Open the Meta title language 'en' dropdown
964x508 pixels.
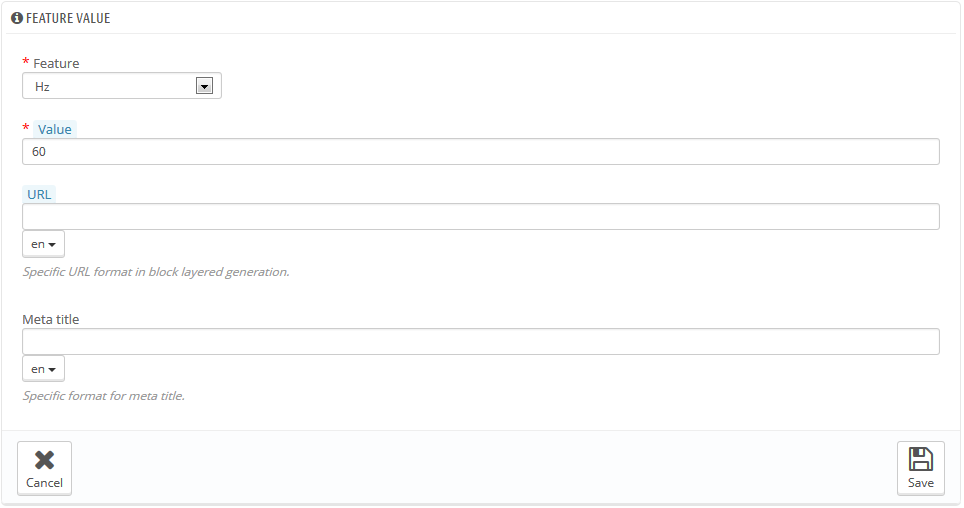tap(43, 369)
